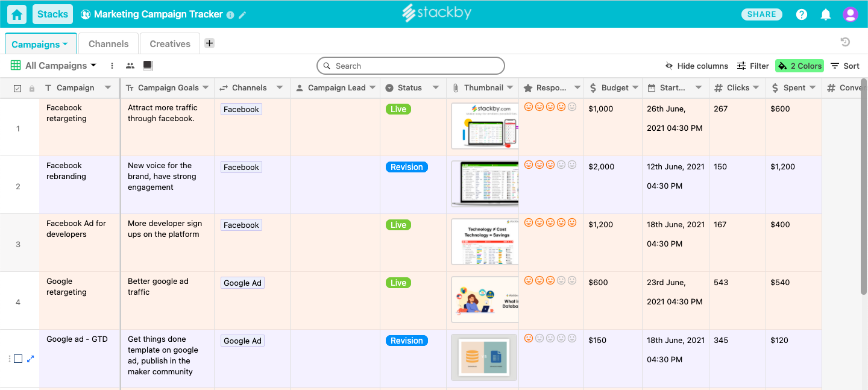
Task: Click the SHARE button
Action: (x=762, y=14)
